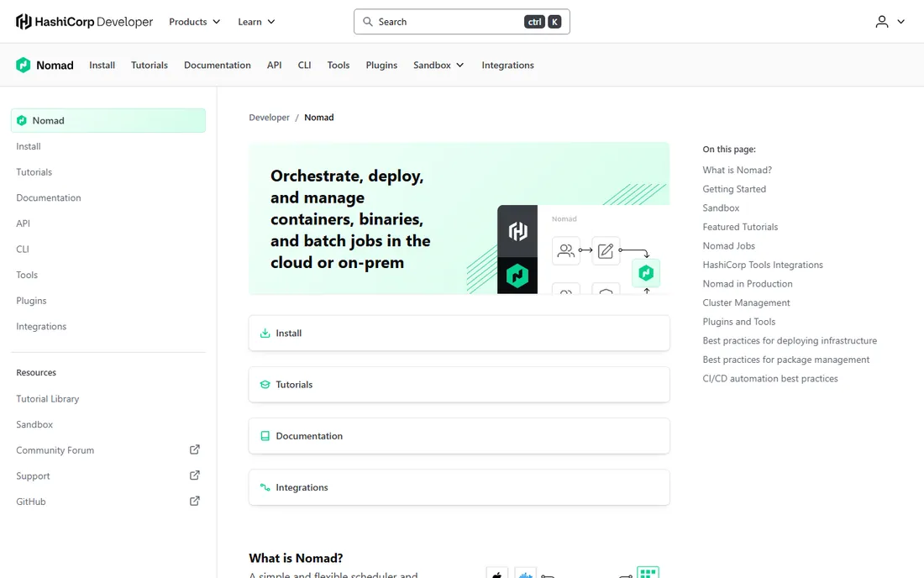The height and width of the screenshot is (578, 924).
Task: Jump to Cluster Management section
Action: (746, 302)
